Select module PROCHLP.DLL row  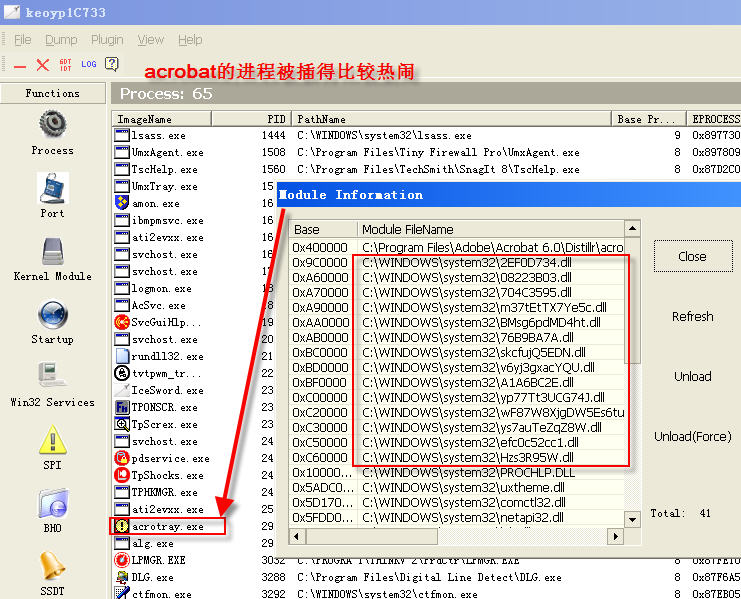pos(457,472)
